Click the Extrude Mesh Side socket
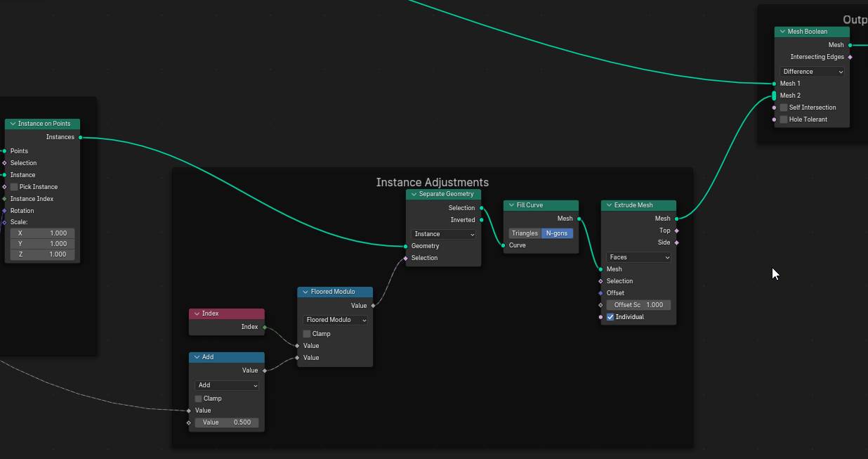868x459 pixels. [x=676, y=243]
